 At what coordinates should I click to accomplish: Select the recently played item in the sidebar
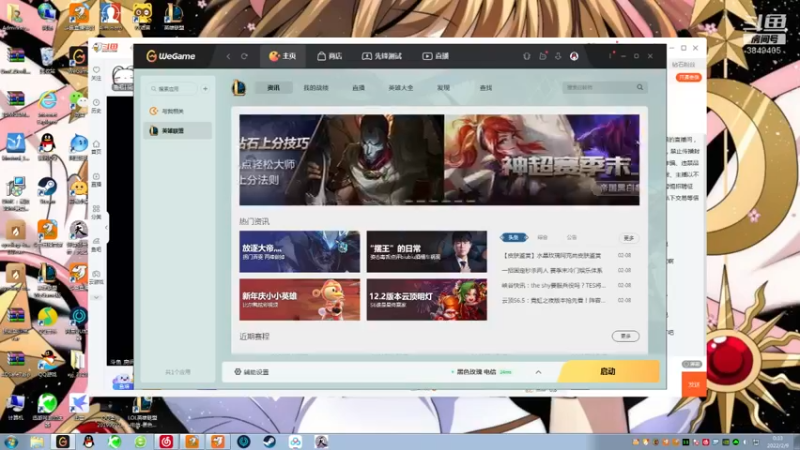[177, 111]
